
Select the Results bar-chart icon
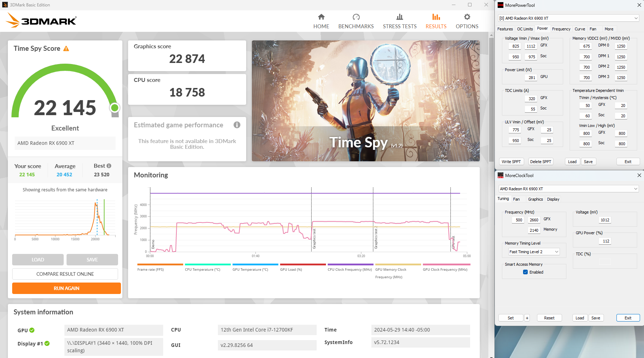click(x=435, y=16)
